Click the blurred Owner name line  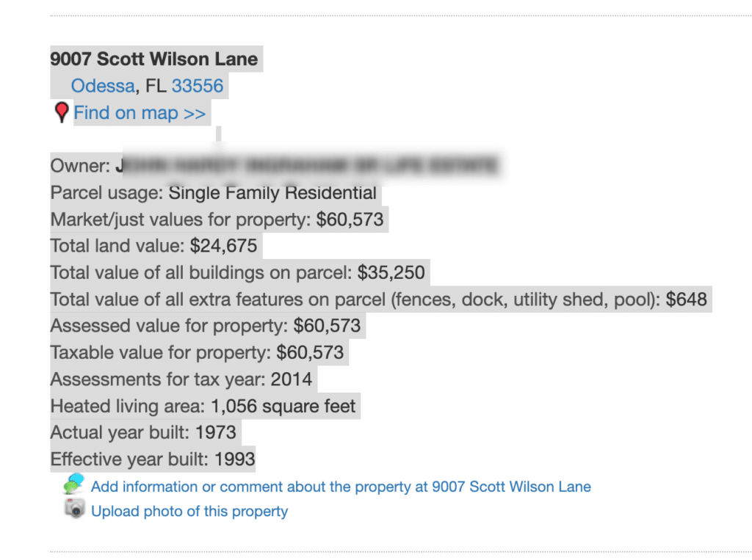275,166
